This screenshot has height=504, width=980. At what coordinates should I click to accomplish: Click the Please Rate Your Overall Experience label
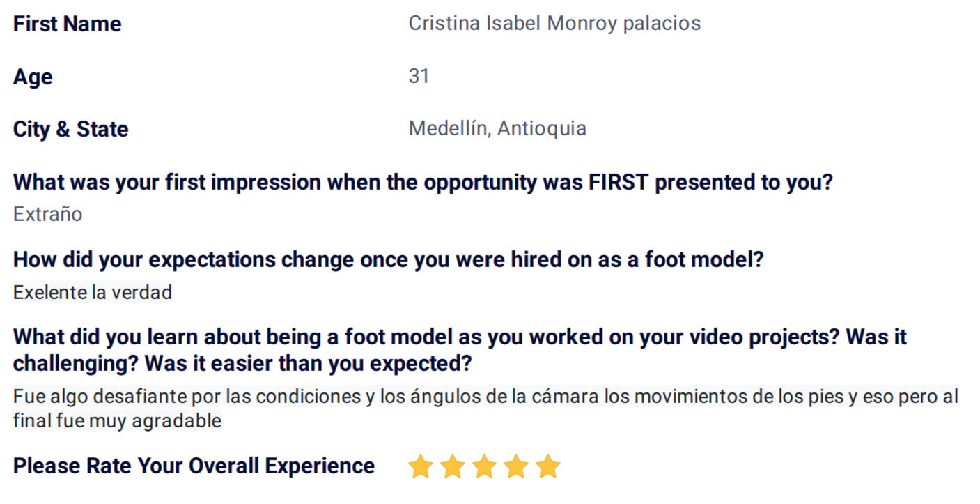click(194, 466)
